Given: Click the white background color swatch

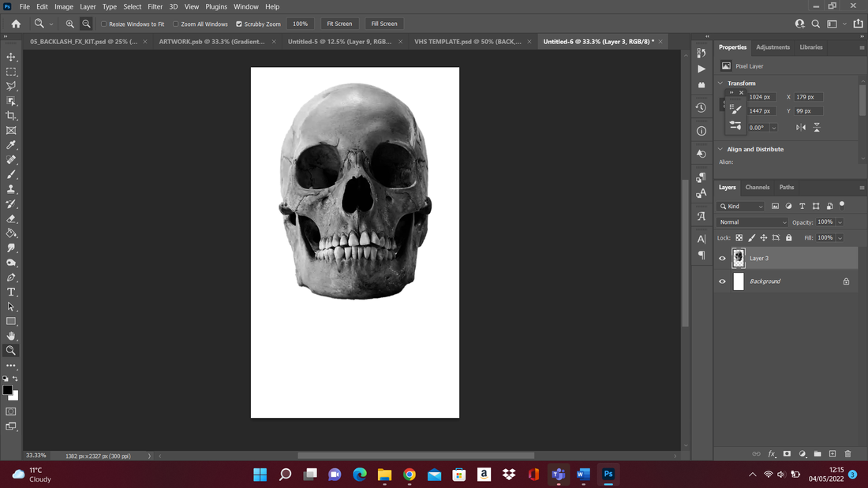Looking at the screenshot, I should 15,397.
